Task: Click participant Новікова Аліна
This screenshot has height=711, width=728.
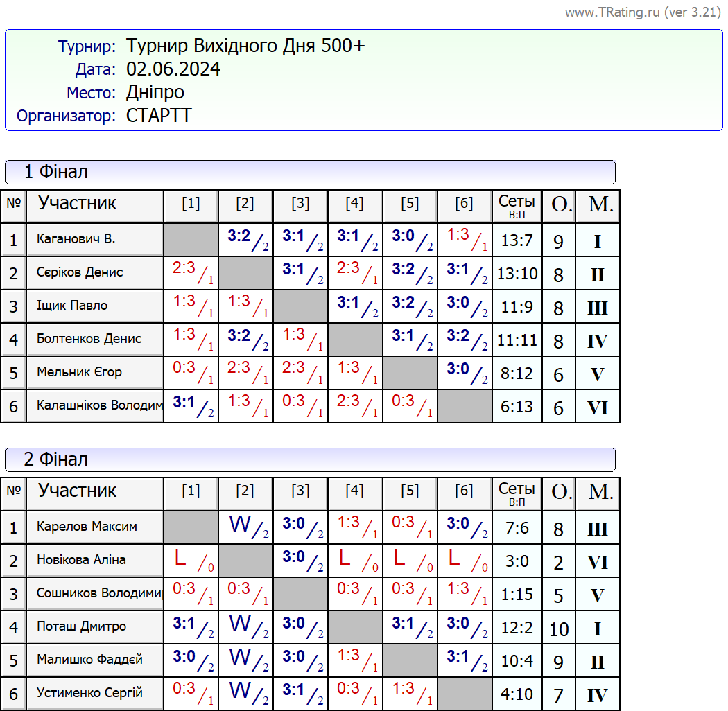Action: (x=81, y=561)
